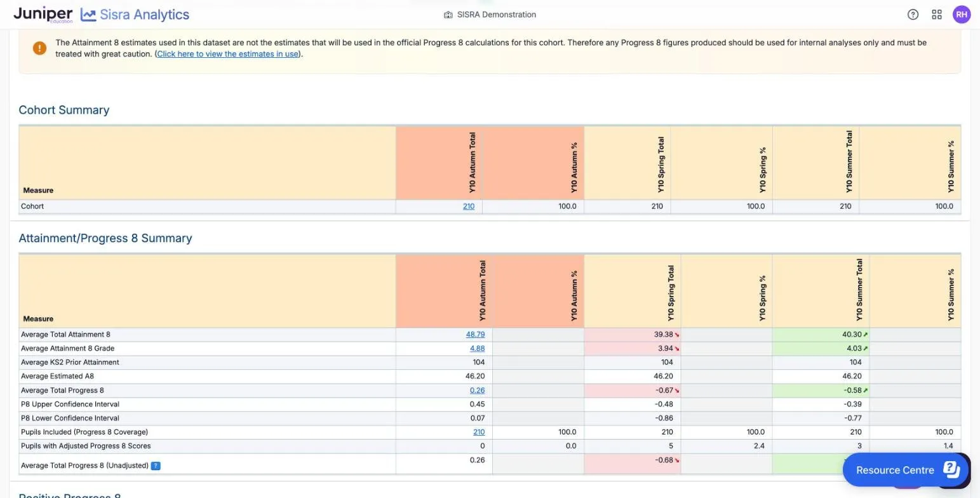
Task: Click the Cohort Summary heading
Action: pyautogui.click(x=64, y=110)
